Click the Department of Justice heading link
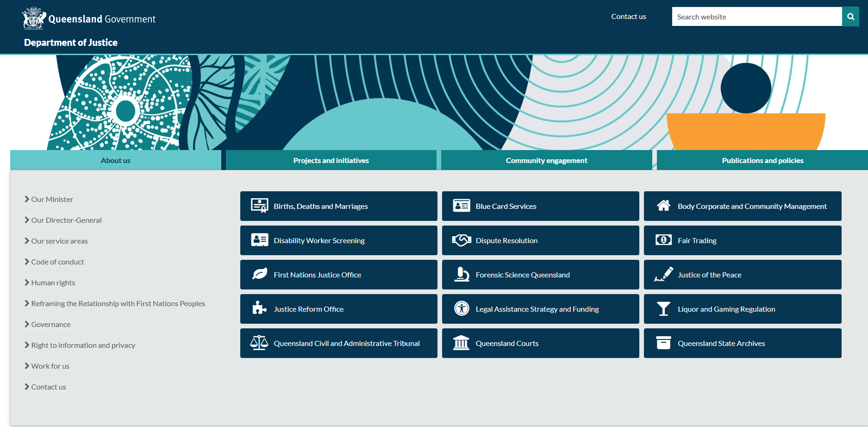This screenshot has width=868, height=427. click(71, 43)
